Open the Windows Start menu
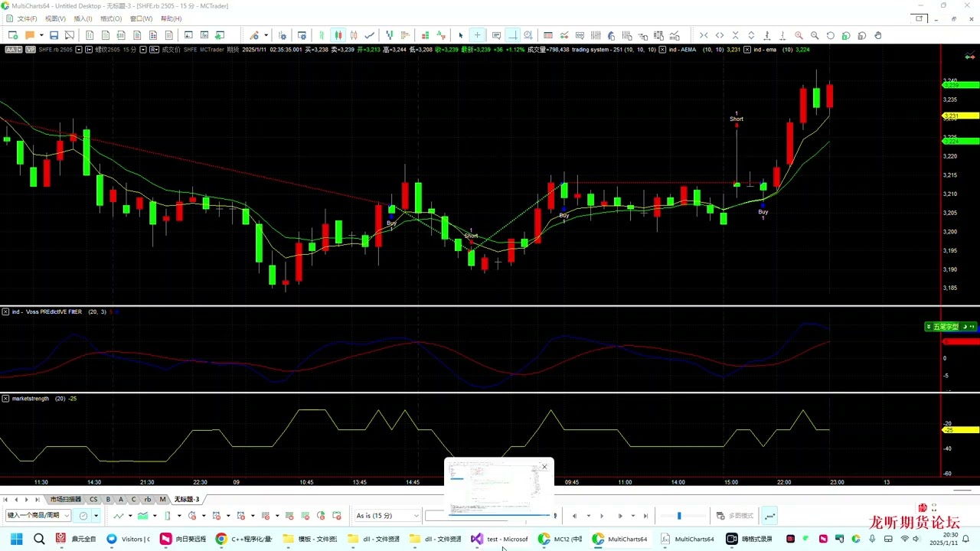Screen dimensions: 980x551 point(16,539)
